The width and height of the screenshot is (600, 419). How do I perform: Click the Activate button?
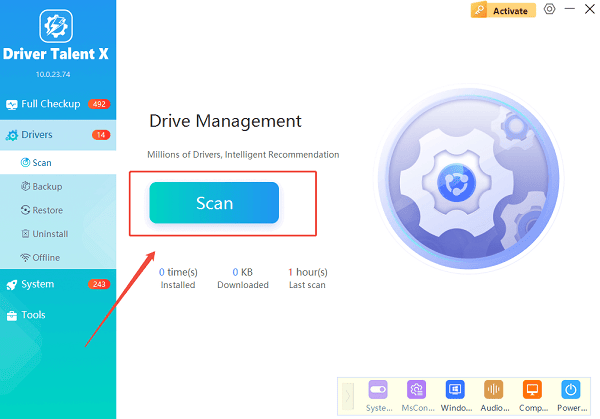pos(503,10)
